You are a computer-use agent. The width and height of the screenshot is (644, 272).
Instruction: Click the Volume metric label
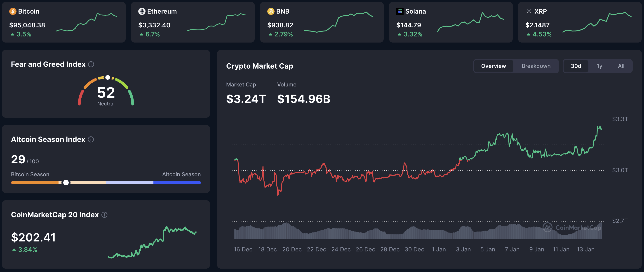coord(287,84)
